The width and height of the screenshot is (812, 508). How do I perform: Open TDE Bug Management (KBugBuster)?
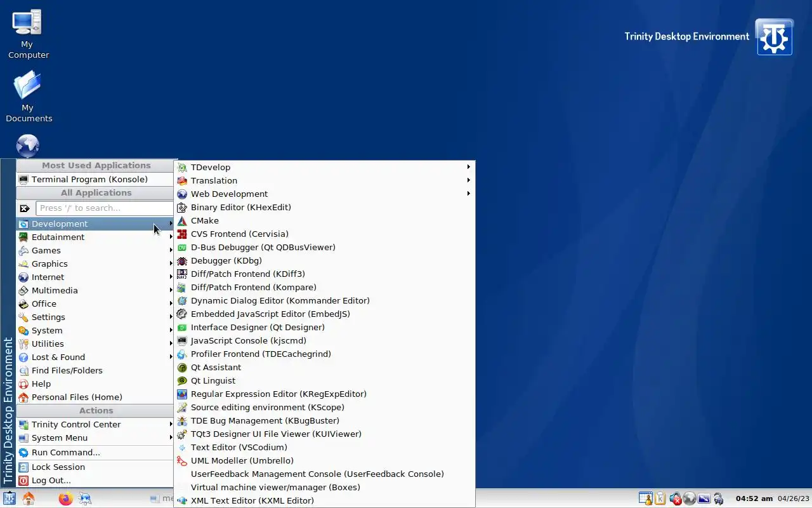tap(324, 420)
